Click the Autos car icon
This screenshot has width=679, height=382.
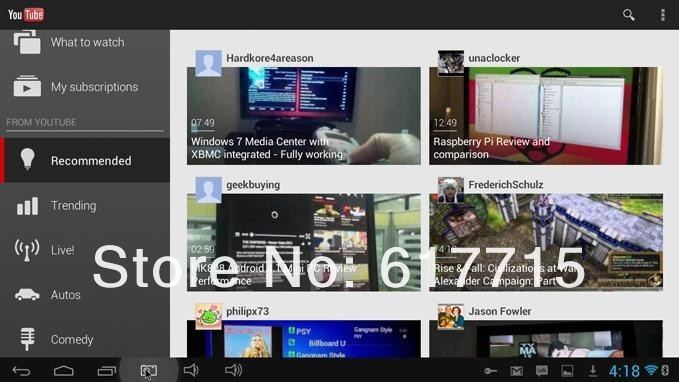27,295
